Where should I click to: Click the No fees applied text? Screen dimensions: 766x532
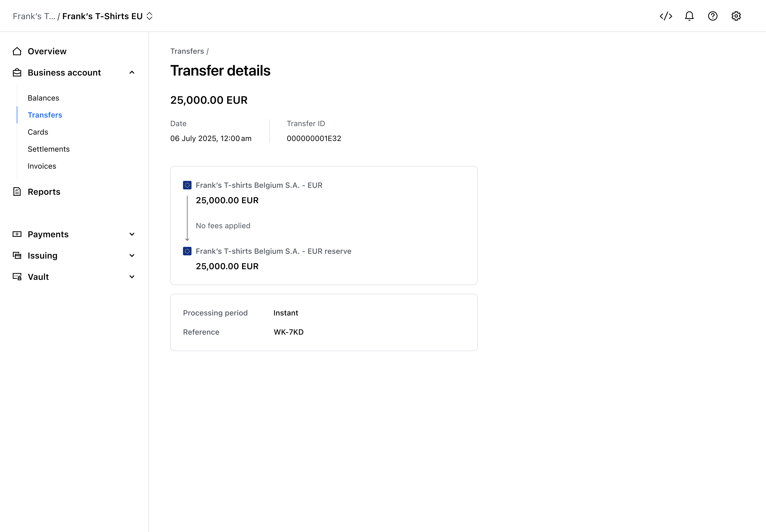pos(223,226)
